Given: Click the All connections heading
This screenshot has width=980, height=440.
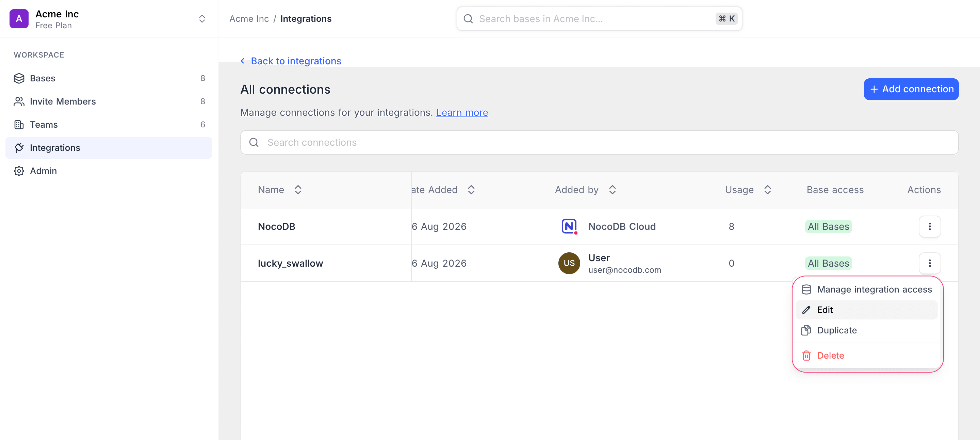Looking at the screenshot, I should tap(285, 89).
